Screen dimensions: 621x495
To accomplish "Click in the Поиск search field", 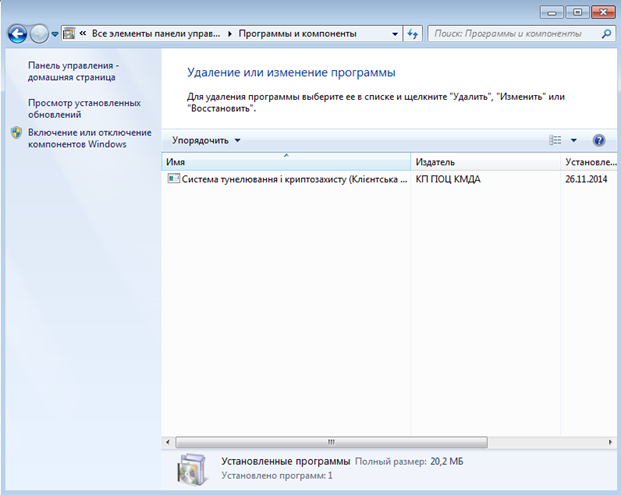I will pyautogui.click(x=505, y=34).
